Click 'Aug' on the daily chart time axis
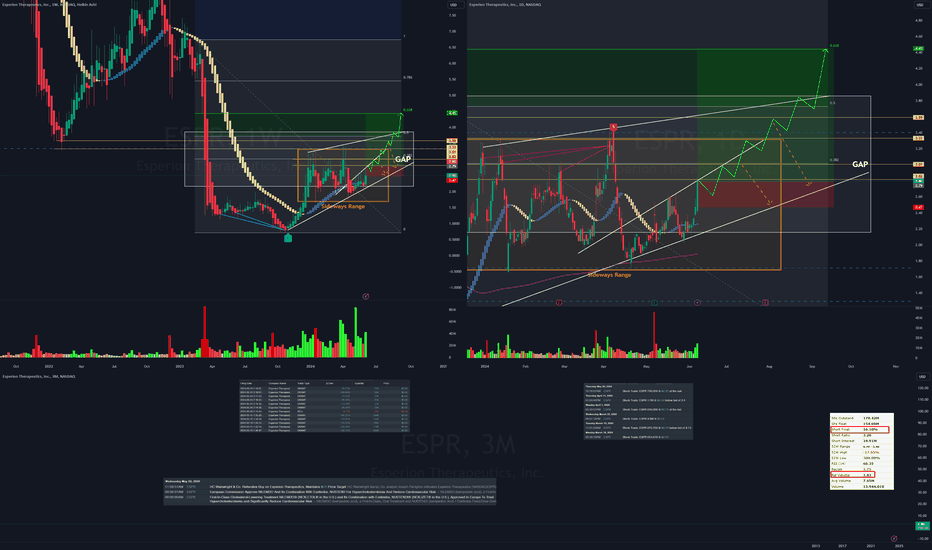932x550 pixels. point(769,366)
